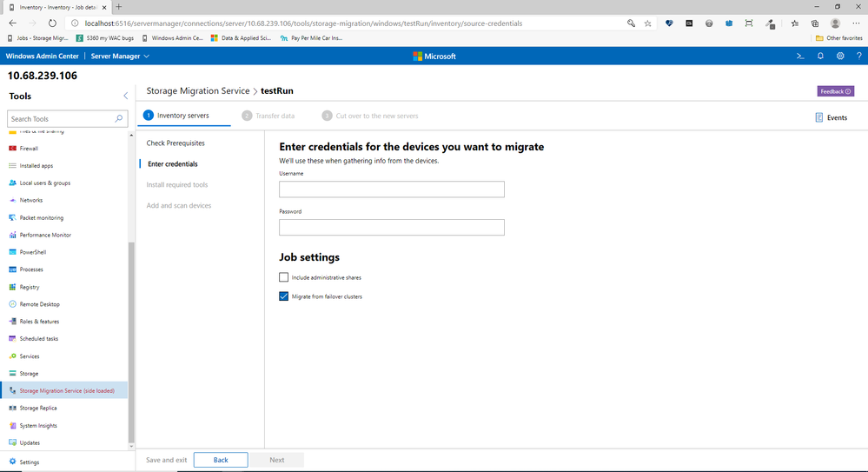Open Jobs - Storage Migr... bookmark
Image resolution: width=868 pixels, height=472 pixels.
(x=38, y=38)
